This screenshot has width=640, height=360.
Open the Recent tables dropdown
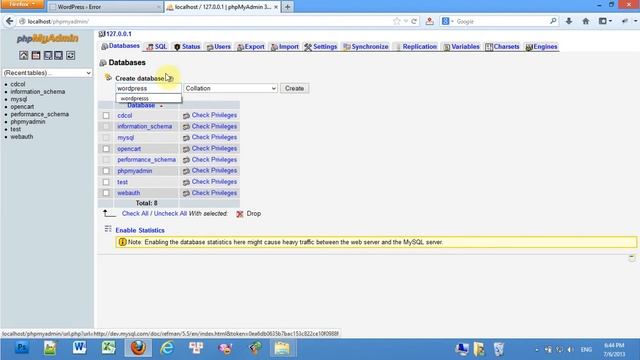pyautogui.click(x=47, y=73)
